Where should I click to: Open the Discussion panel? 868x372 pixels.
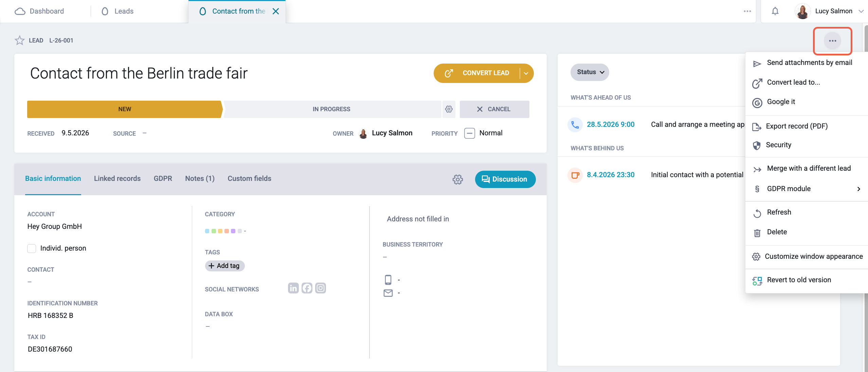click(x=505, y=179)
